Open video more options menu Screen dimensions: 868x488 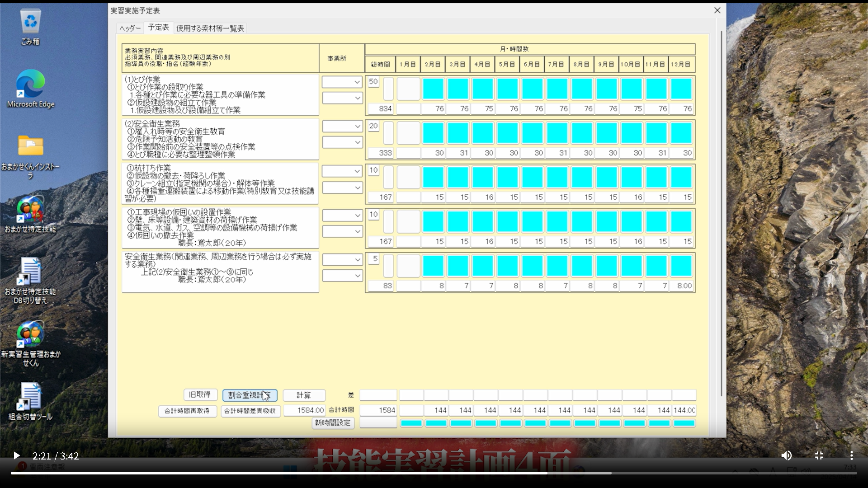(x=851, y=455)
